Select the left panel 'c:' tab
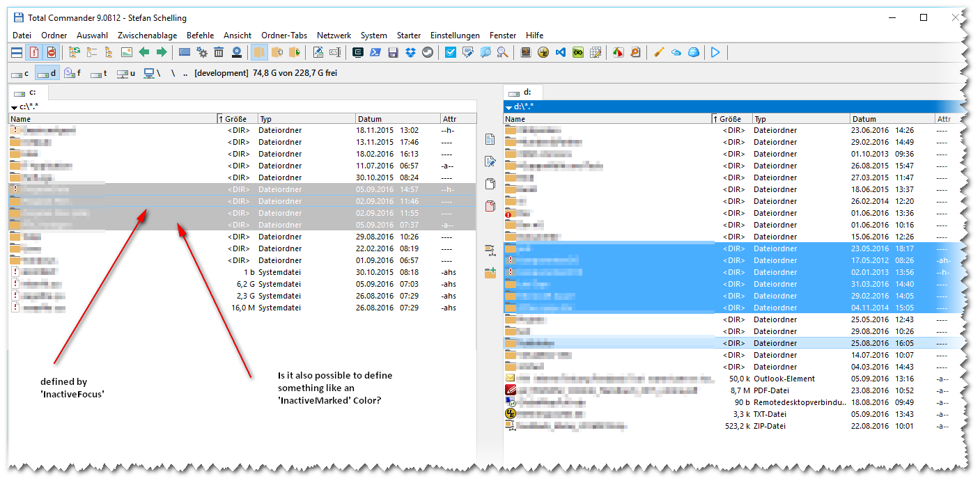Viewport: 980px width, 483px height. 28,92
